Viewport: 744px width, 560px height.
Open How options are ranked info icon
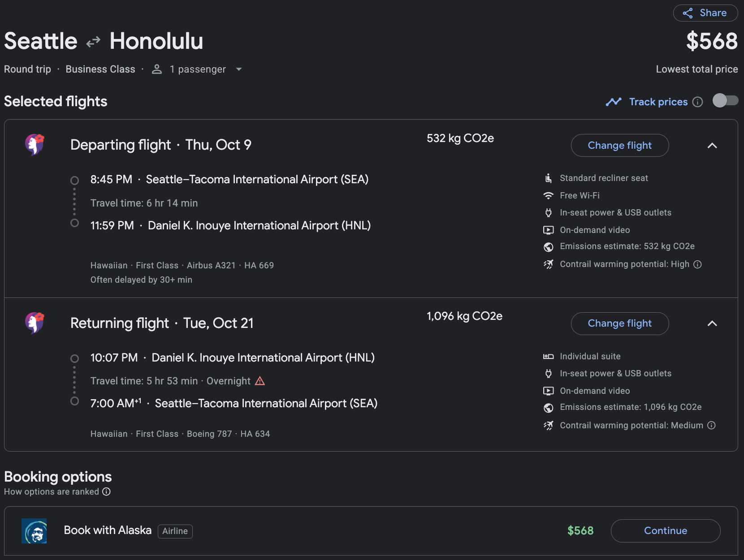pyautogui.click(x=106, y=491)
